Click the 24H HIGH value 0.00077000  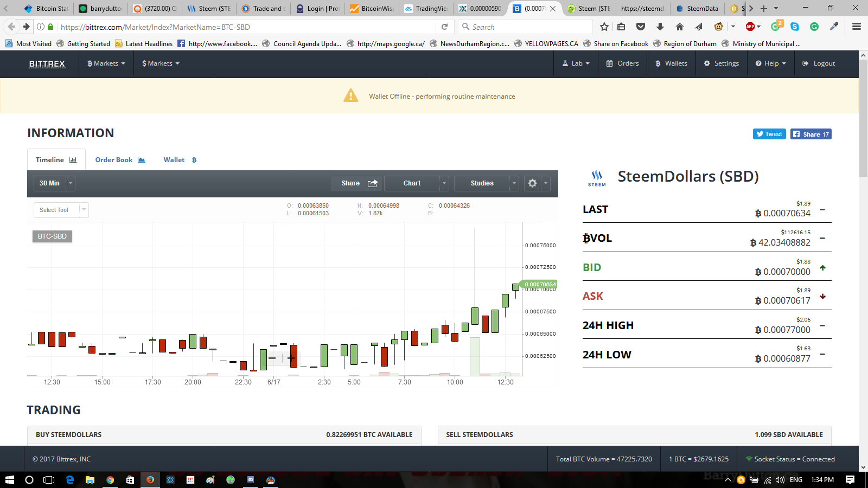(783, 330)
